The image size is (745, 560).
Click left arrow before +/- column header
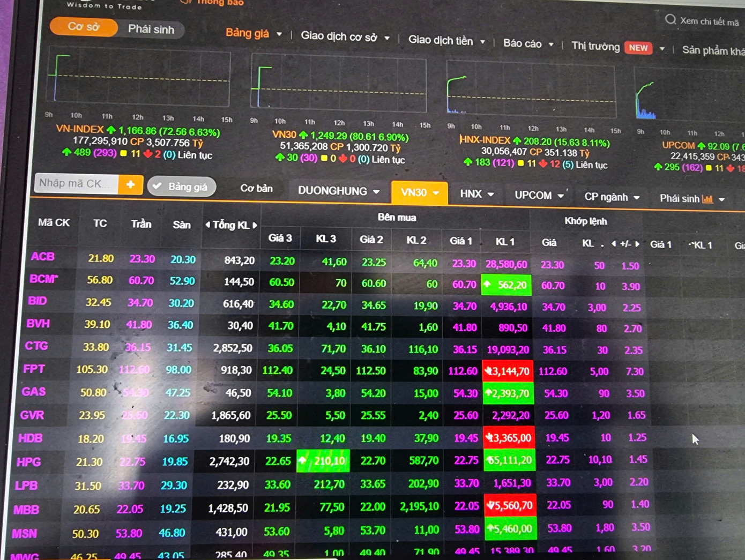click(x=614, y=244)
